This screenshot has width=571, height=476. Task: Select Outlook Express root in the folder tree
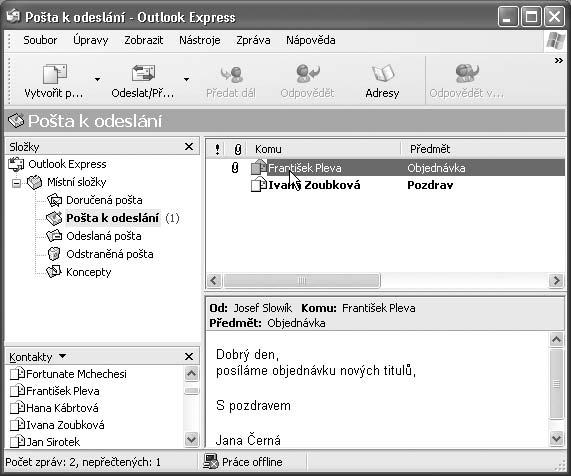tap(67, 164)
